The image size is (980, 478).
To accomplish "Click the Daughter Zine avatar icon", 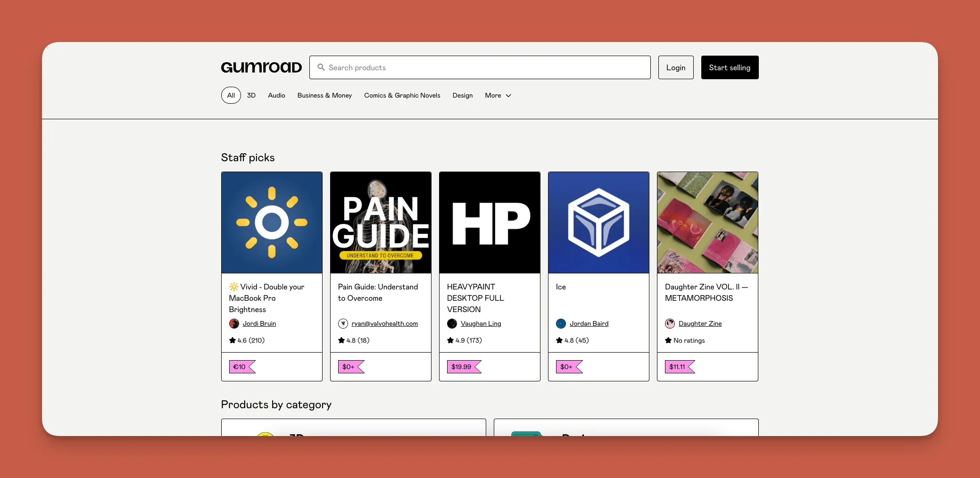I will coord(670,323).
